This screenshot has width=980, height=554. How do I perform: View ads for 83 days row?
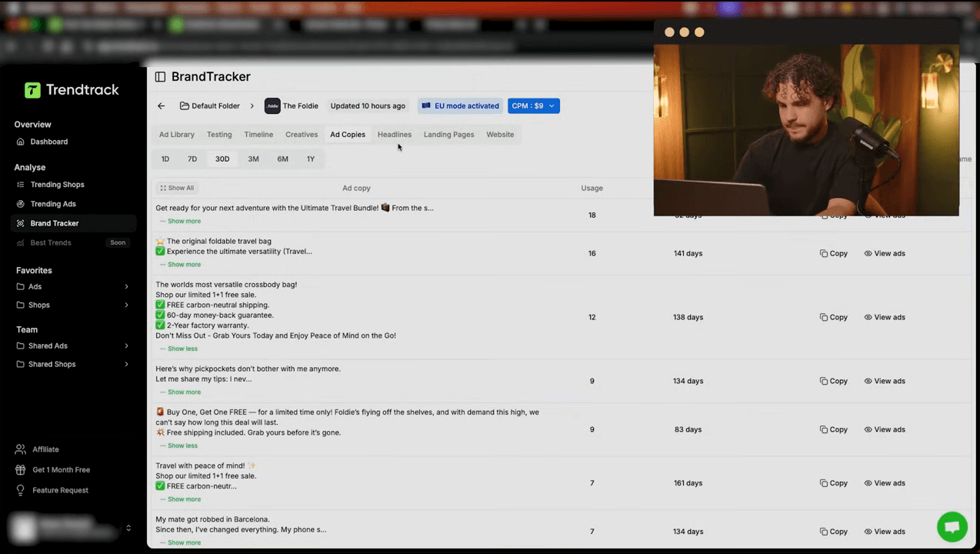885,430
